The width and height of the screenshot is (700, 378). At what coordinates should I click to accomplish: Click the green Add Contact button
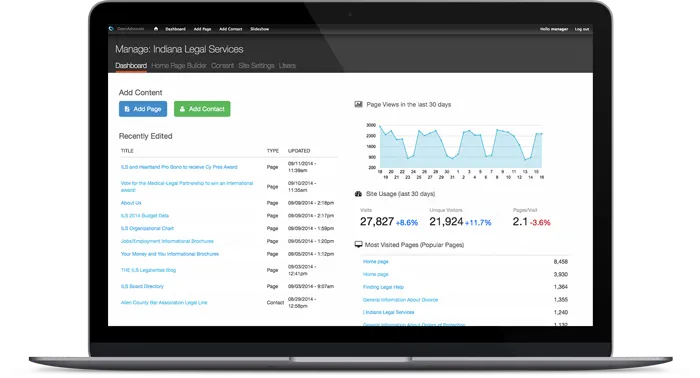point(202,109)
